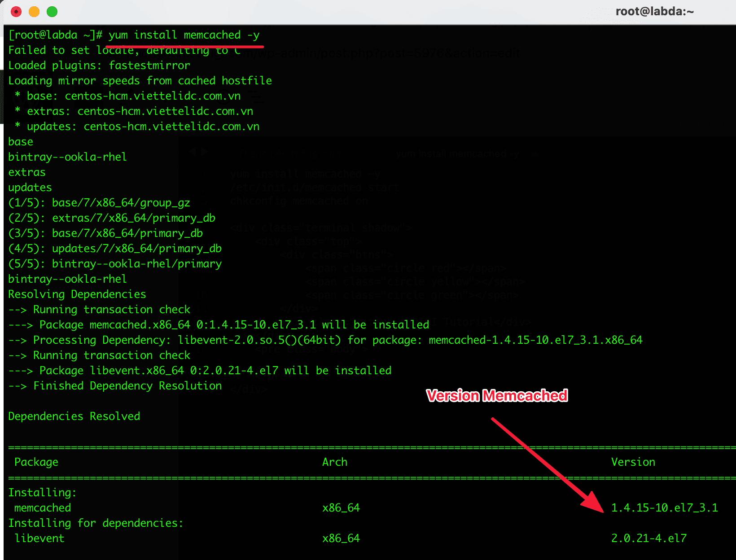Select libevent version 2.0.21-4.el7

click(648, 538)
